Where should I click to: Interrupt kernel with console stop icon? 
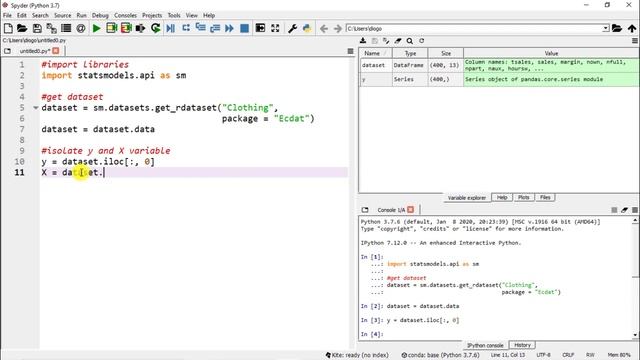[614, 210]
